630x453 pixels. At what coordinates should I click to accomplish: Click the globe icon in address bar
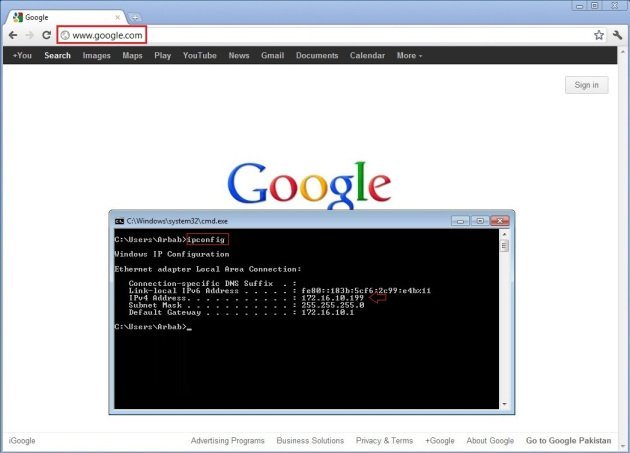65,35
